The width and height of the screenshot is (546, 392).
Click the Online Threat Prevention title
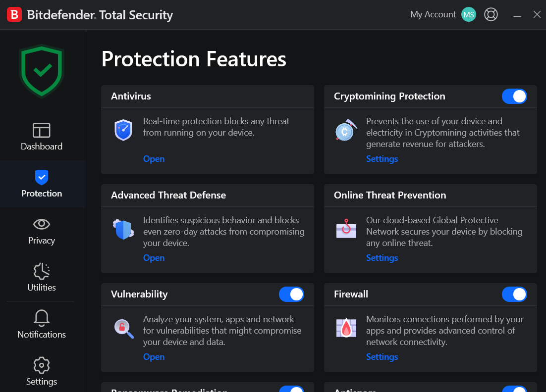coord(389,195)
